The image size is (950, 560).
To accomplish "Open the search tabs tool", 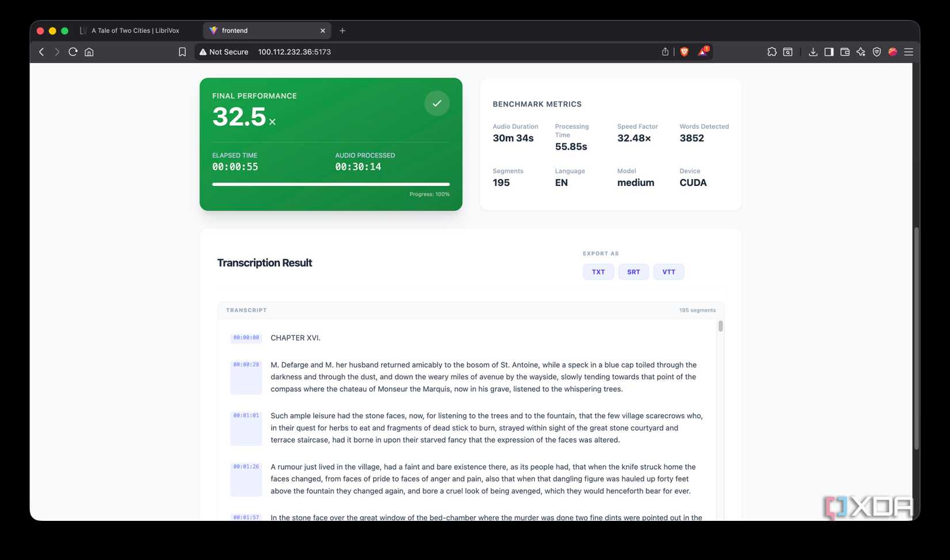I will coord(787,52).
